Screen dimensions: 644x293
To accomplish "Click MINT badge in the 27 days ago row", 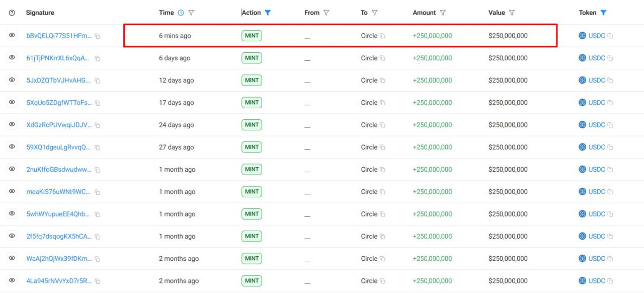I will tap(252, 147).
